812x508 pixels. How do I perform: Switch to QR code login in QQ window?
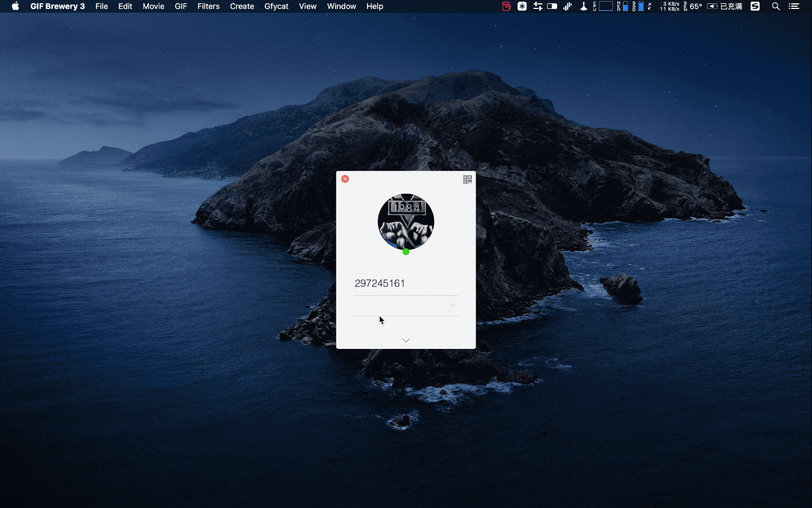[467, 179]
